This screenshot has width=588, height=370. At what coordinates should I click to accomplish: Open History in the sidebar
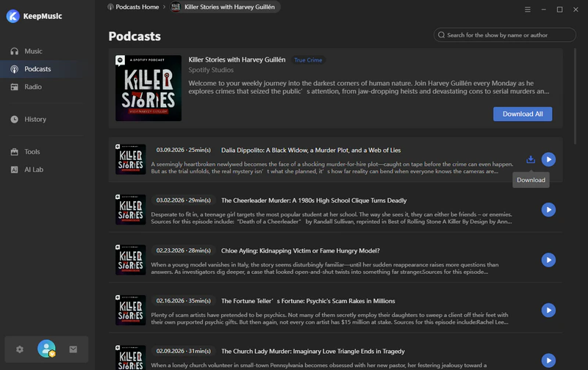(x=35, y=119)
